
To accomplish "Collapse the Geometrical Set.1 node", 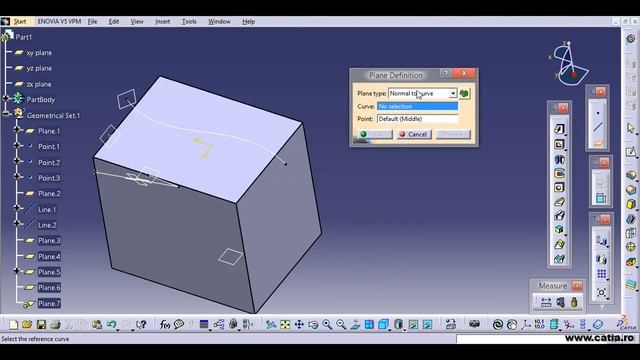I will [5, 114].
